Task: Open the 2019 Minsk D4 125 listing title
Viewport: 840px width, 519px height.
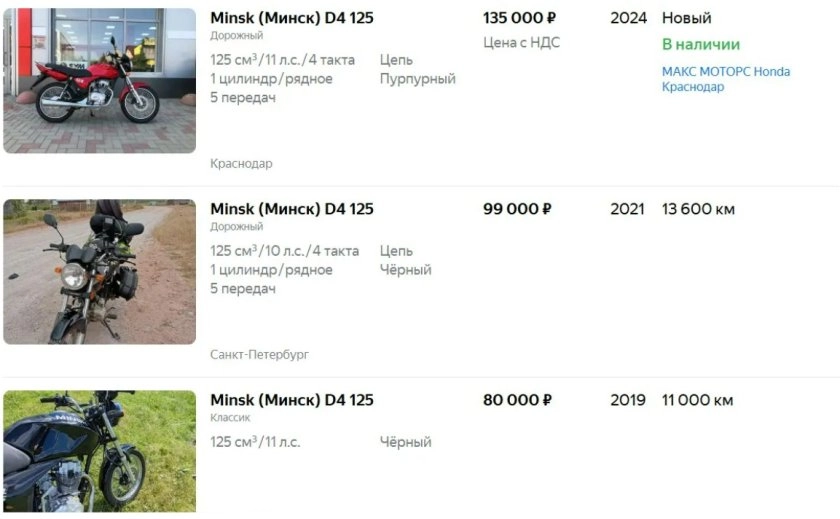Action: pos(291,400)
